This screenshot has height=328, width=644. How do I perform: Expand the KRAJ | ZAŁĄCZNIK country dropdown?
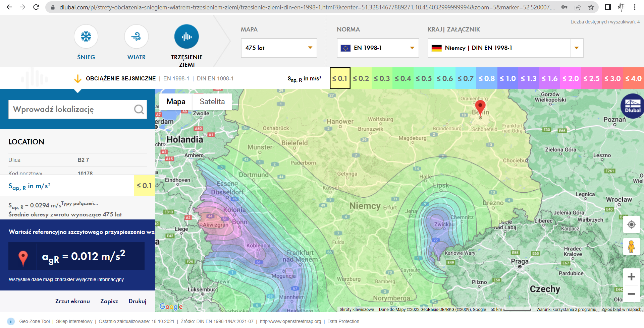(576, 48)
